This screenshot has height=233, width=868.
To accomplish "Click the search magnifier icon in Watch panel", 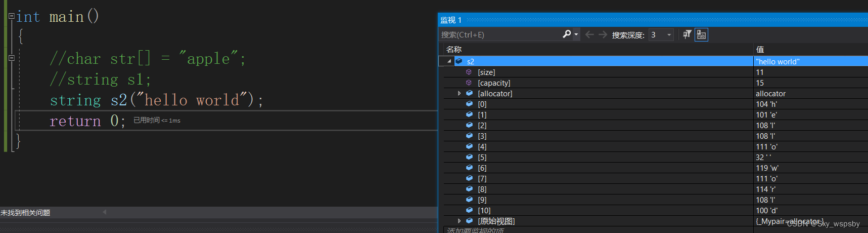I will click(567, 34).
